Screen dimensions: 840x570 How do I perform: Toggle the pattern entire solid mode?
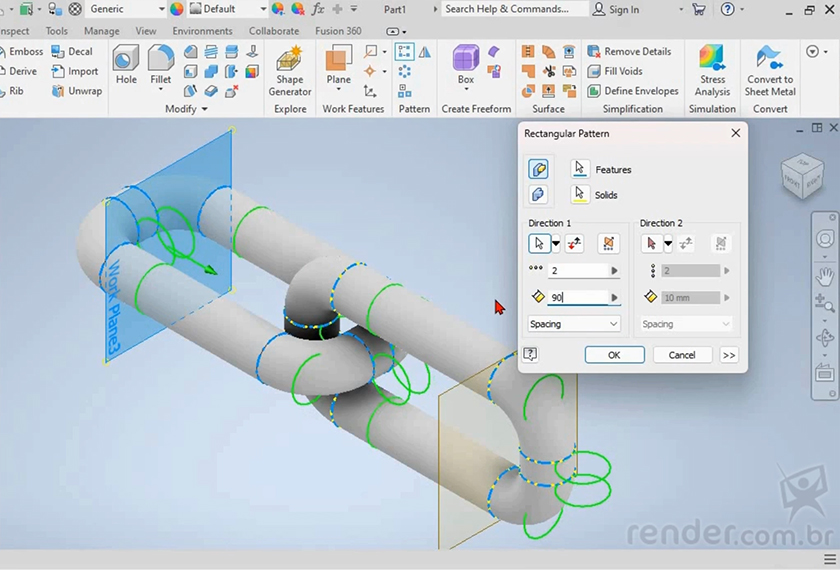pos(538,194)
